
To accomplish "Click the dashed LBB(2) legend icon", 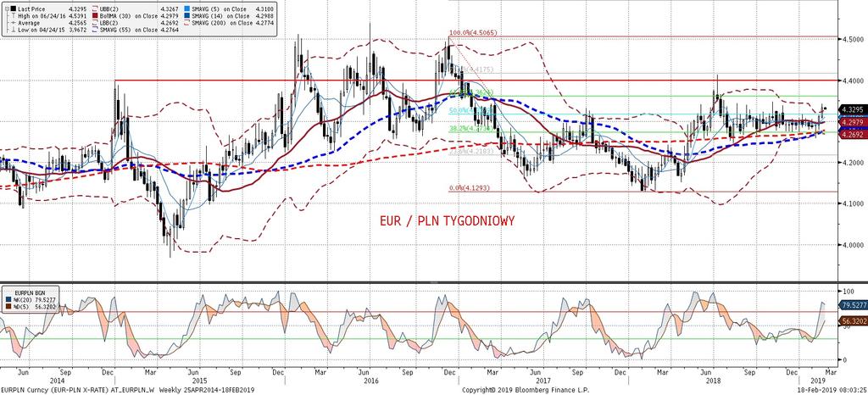I will [x=95, y=23].
